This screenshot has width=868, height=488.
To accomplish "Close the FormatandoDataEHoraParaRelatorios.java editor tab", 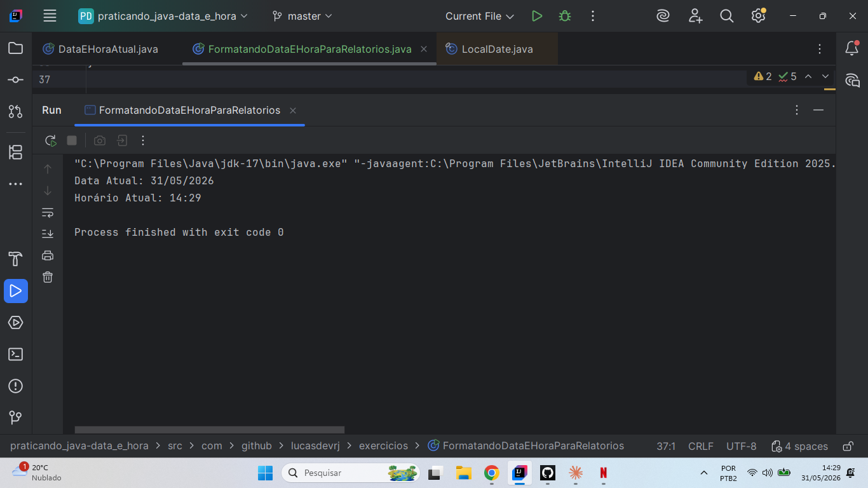I will [x=424, y=49].
